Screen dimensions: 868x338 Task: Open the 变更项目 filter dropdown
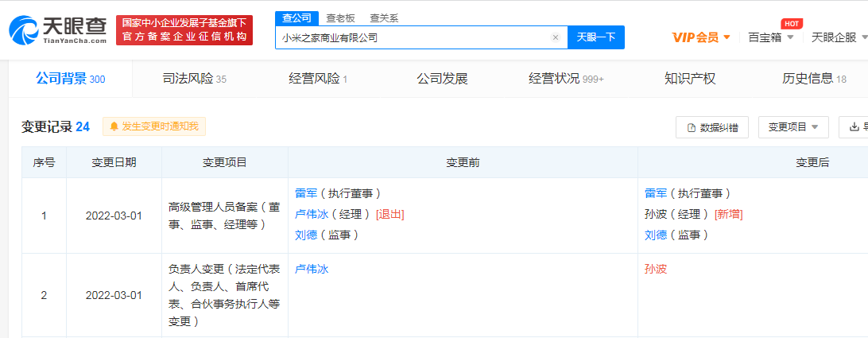793,127
